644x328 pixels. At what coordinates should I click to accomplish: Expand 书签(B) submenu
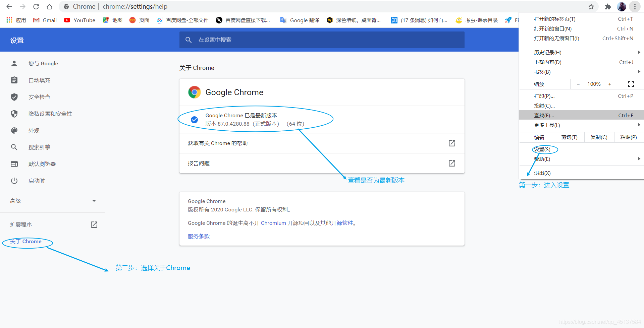581,72
